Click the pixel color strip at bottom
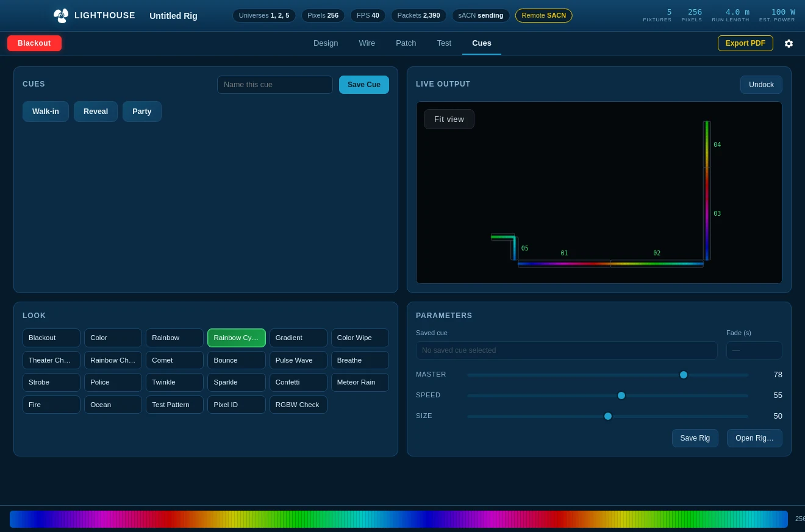 pyautogui.click(x=399, y=519)
